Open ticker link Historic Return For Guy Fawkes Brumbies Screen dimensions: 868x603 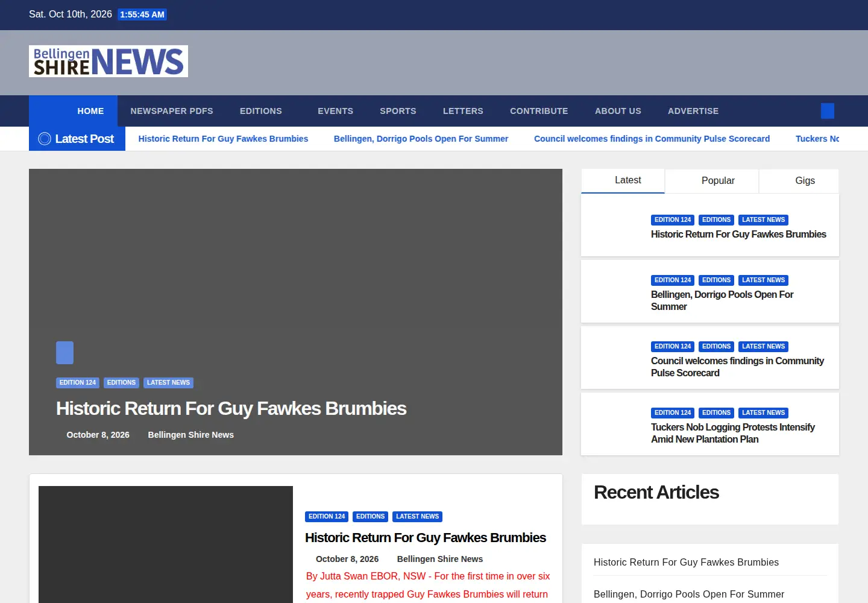tap(223, 139)
